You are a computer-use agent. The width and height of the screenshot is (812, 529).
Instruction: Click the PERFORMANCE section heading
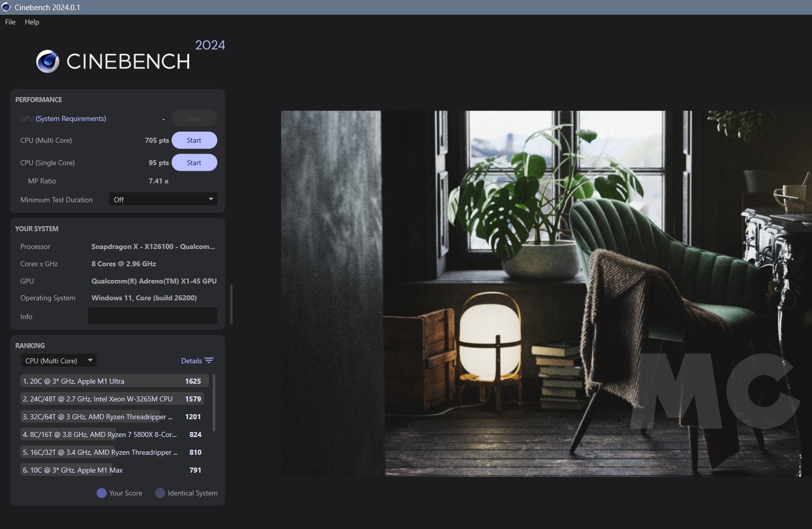[x=39, y=100]
